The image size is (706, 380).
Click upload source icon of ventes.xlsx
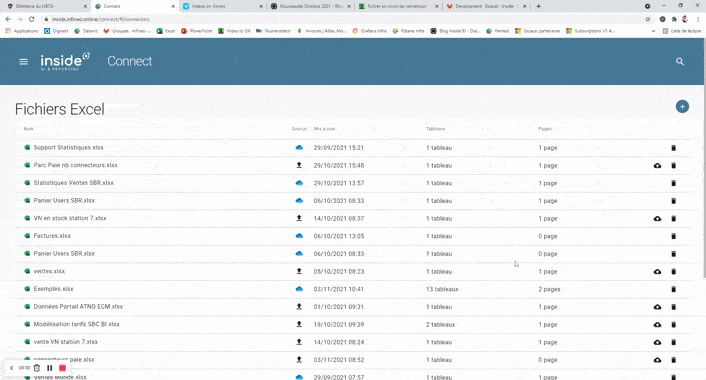click(x=299, y=271)
